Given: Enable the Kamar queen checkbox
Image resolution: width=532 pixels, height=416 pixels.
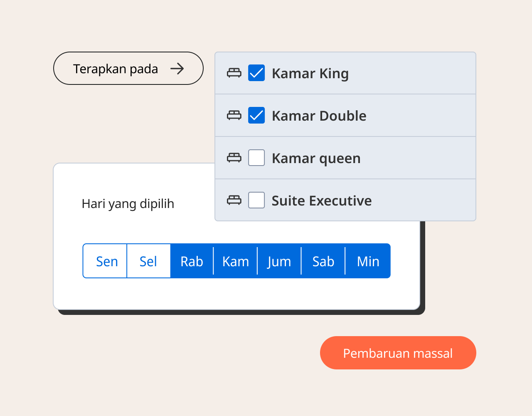Looking at the screenshot, I should pyautogui.click(x=256, y=158).
